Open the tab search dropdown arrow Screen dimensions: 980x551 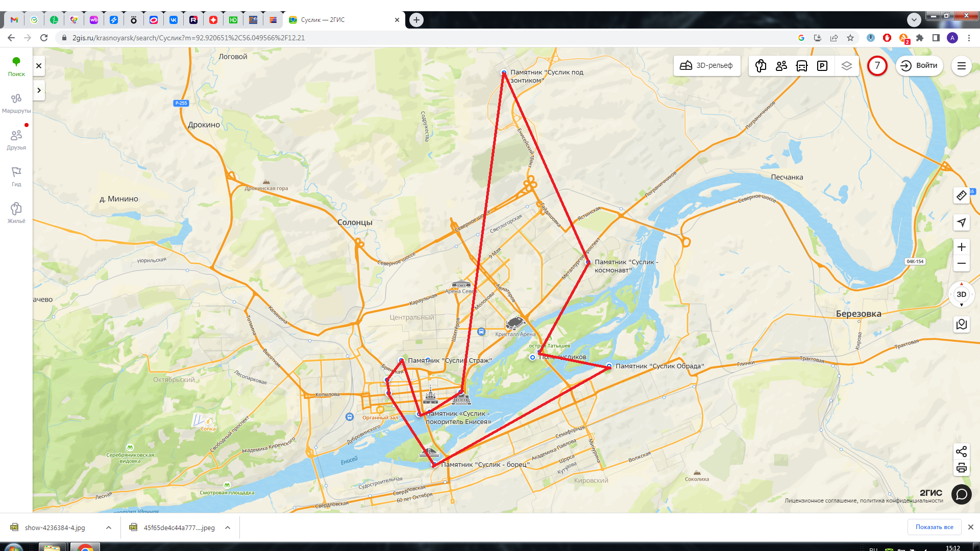[914, 20]
